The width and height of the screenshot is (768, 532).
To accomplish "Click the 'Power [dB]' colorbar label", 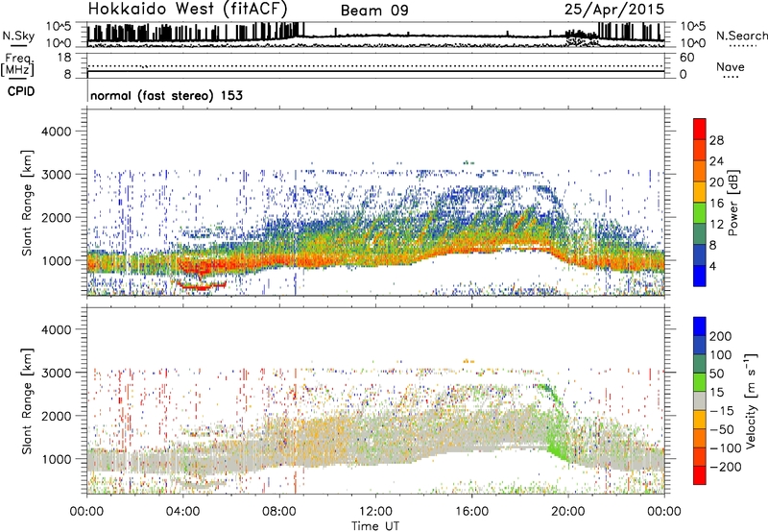I will point(733,203).
